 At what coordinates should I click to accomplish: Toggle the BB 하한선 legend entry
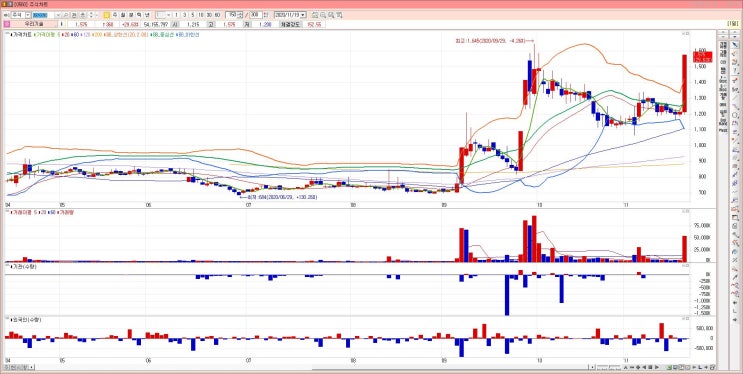[x=187, y=34]
